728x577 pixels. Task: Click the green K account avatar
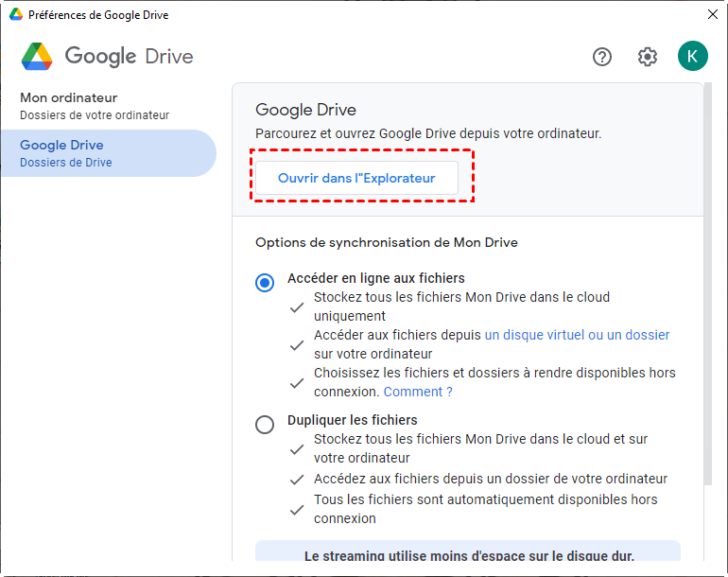point(692,57)
